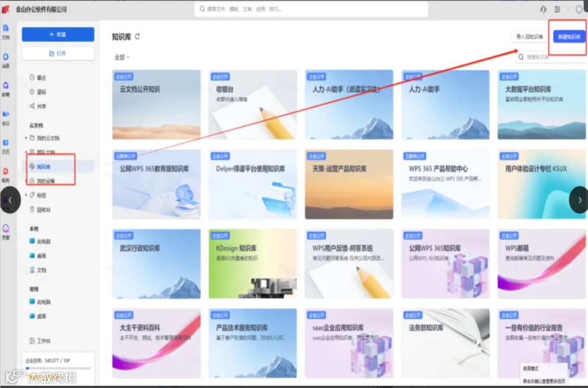Open WPS邮箱 knowledge base card

(542, 264)
